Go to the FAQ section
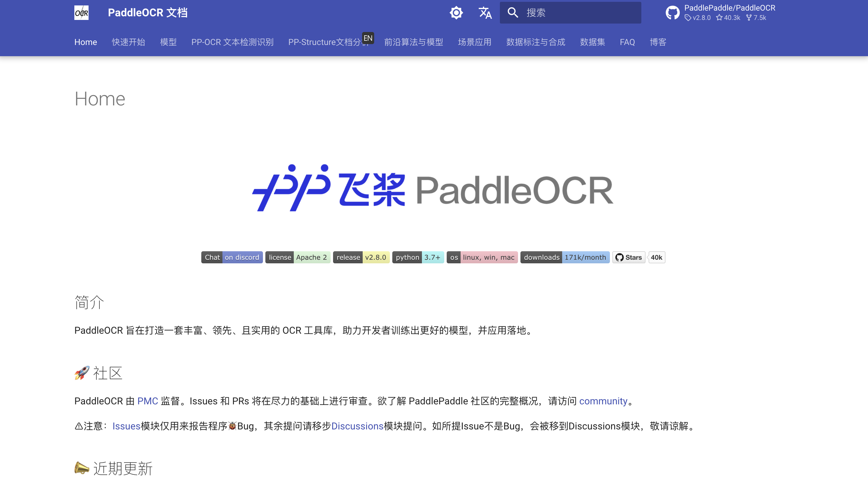868x488 pixels. 627,42
